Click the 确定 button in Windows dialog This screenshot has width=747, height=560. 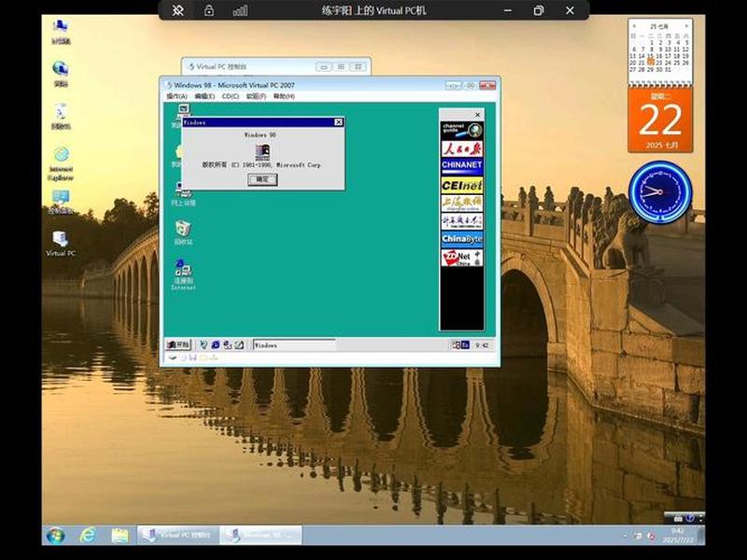pos(262,179)
